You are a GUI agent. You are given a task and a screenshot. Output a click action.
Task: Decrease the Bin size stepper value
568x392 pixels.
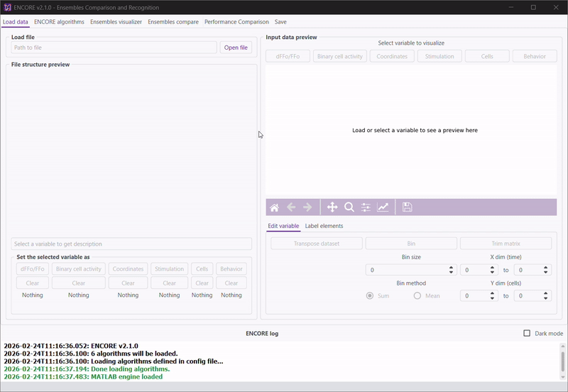click(451, 272)
